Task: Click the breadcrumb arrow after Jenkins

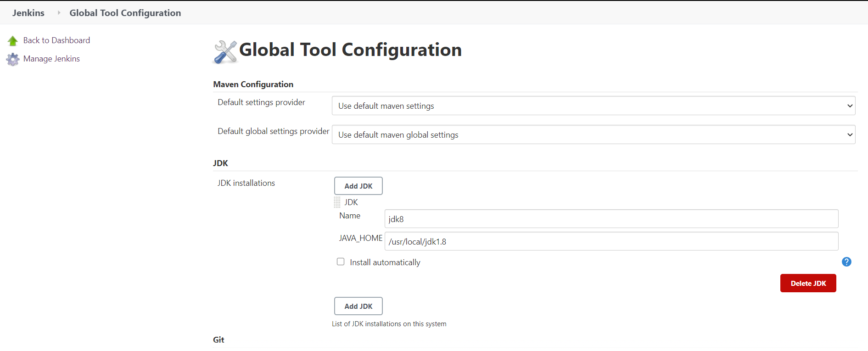Action: (x=59, y=13)
